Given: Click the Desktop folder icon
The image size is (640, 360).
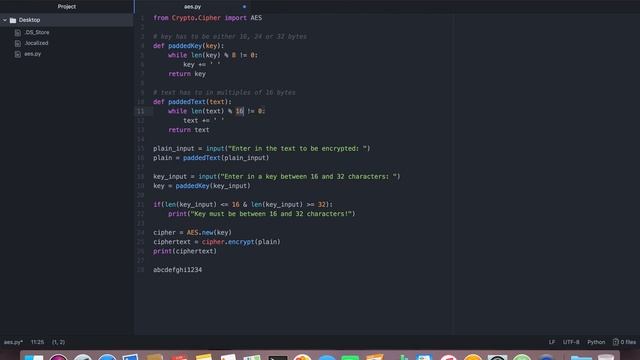Looking at the screenshot, I should [x=13, y=20].
